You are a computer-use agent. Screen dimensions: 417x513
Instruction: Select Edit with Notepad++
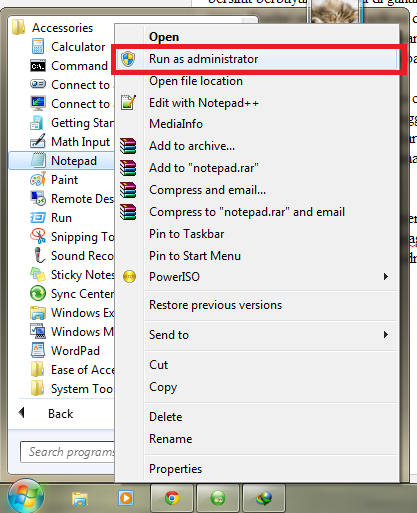coord(204,103)
